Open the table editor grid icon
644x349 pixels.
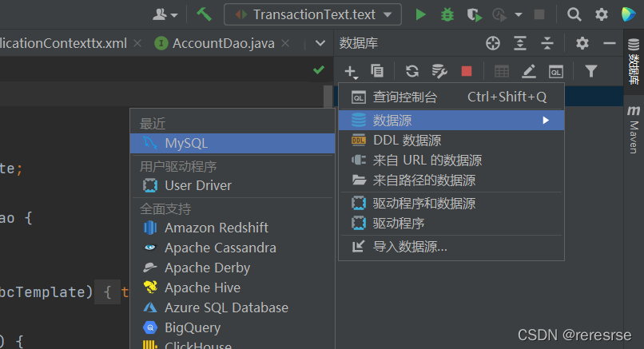502,71
